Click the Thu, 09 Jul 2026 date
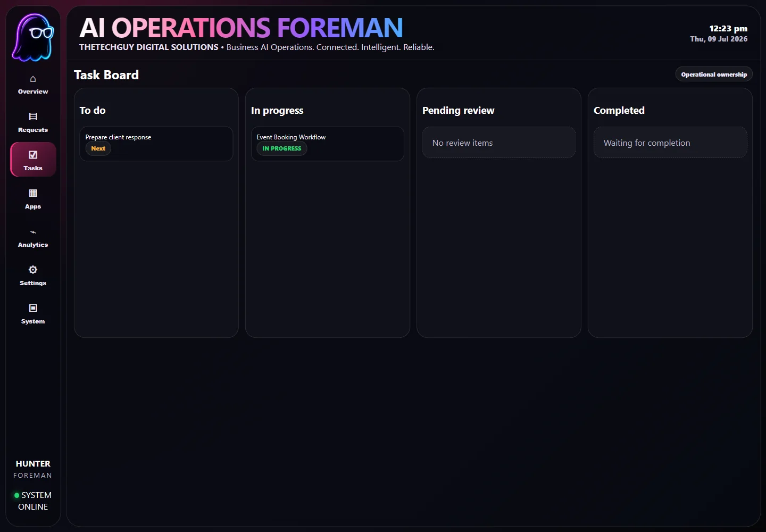Image resolution: width=766 pixels, height=532 pixels. (719, 39)
